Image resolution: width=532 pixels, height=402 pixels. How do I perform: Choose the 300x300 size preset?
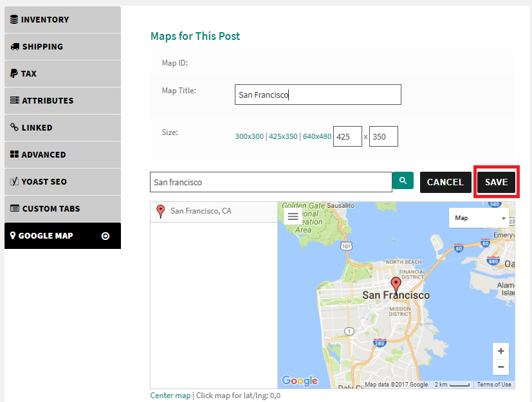250,136
